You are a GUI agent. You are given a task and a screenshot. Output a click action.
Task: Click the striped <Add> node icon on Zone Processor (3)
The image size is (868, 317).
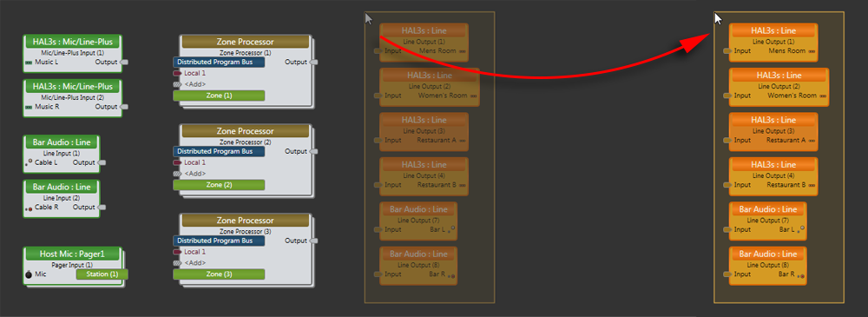(177, 262)
